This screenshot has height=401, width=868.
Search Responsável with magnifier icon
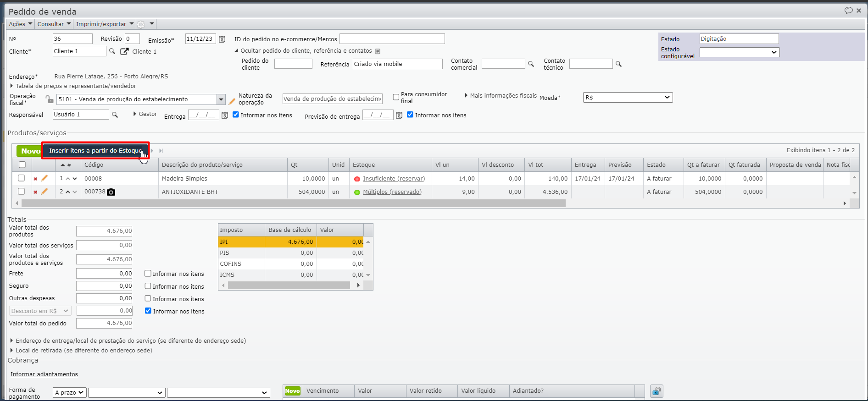(115, 115)
